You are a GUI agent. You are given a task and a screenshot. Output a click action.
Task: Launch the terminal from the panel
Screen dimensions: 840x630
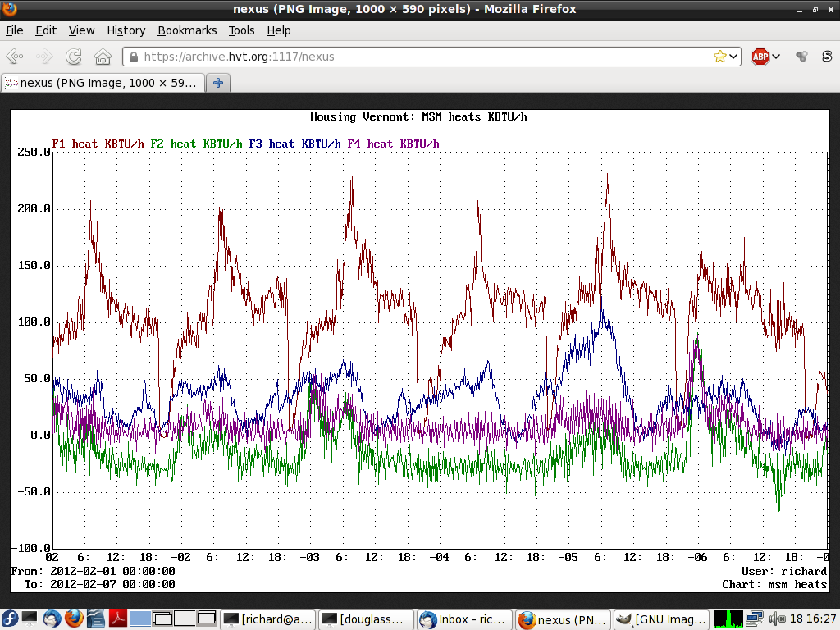(30, 619)
